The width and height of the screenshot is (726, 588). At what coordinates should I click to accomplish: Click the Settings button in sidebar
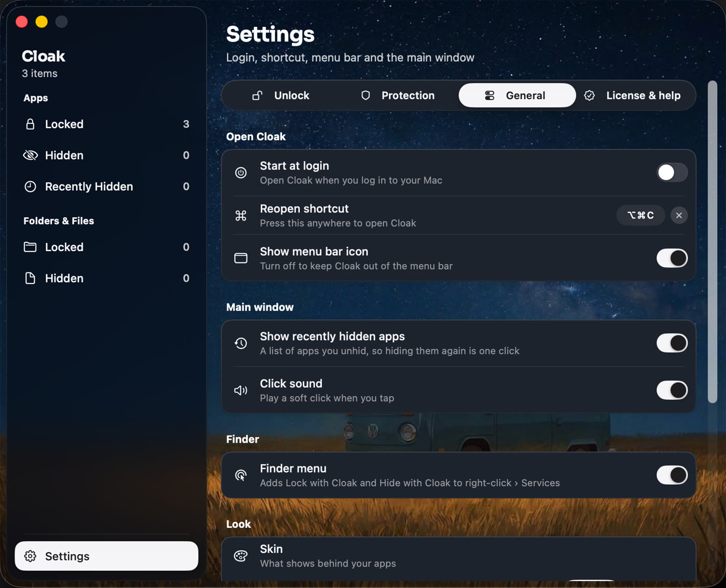[x=106, y=556]
